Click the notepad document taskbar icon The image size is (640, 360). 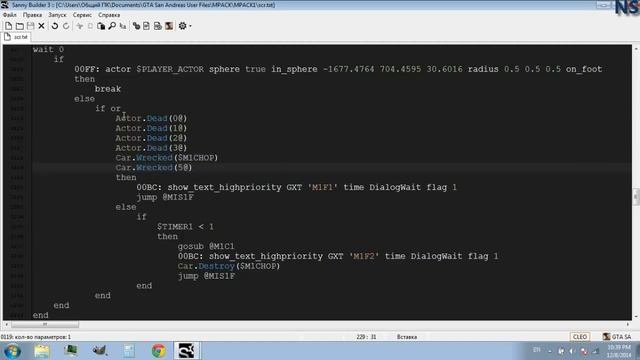click(x=129, y=351)
